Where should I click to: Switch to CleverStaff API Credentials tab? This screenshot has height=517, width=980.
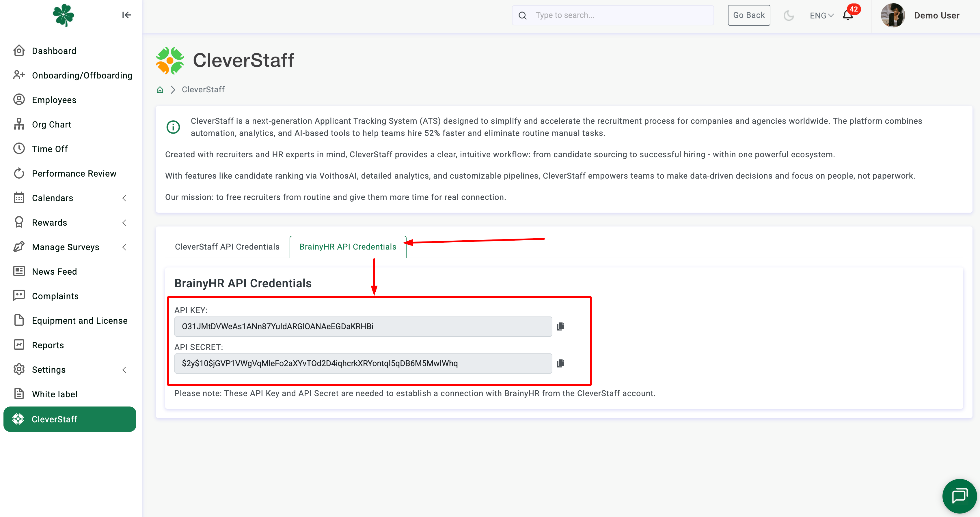227,247
